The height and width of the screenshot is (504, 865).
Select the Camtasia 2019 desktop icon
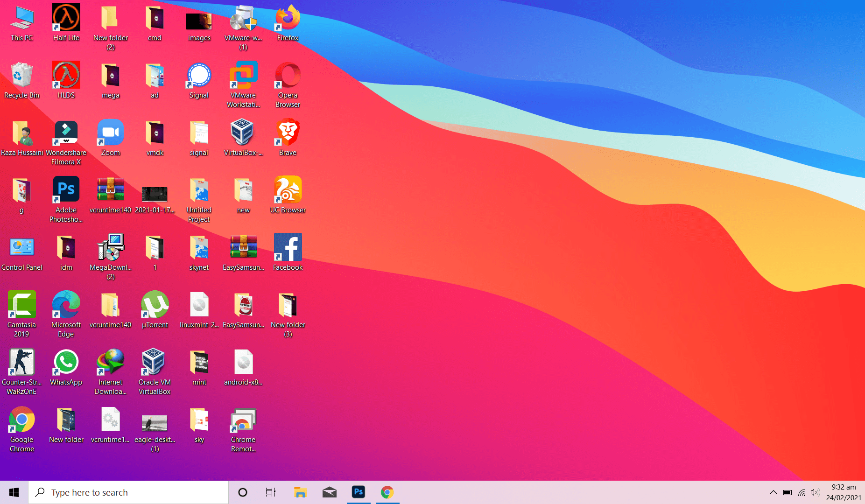(x=21, y=306)
